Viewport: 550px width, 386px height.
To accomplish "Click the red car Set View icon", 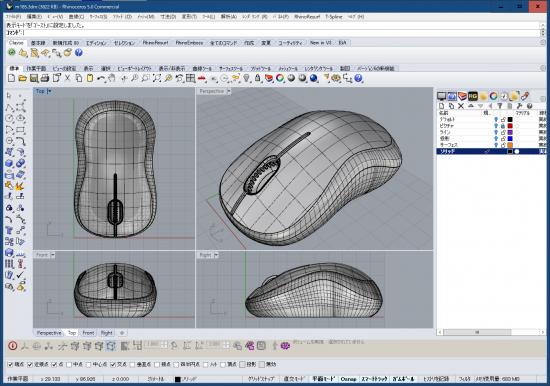I will coord(202,78).
